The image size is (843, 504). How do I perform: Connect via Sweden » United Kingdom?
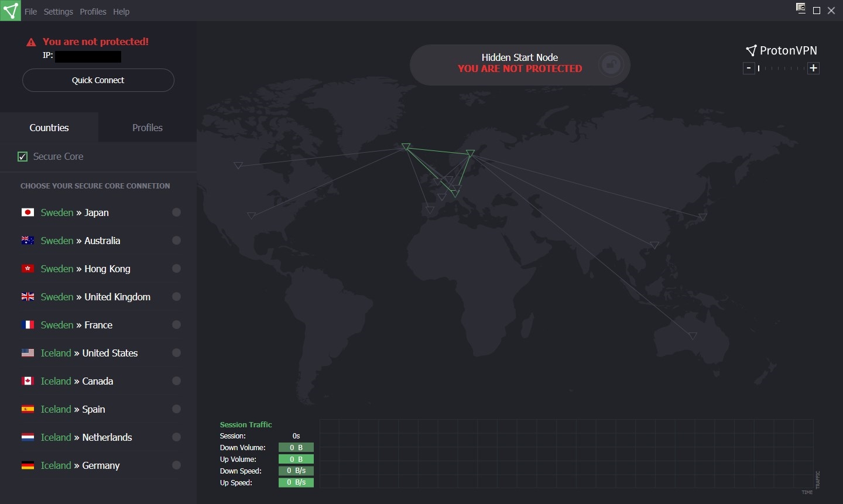coord(98,297)
